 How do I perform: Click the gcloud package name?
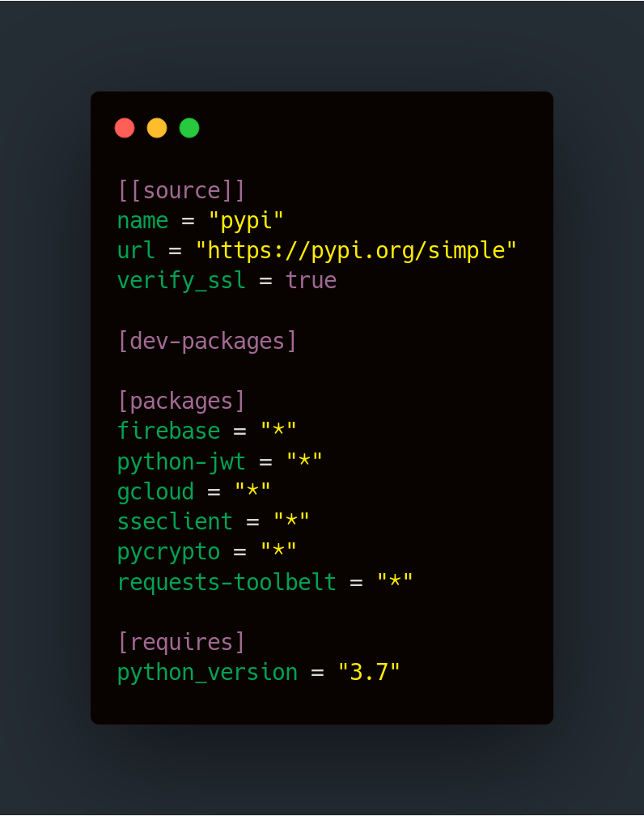155,492
